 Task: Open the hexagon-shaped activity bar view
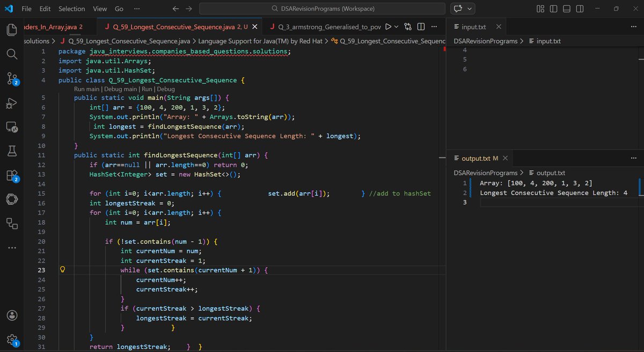12,200
